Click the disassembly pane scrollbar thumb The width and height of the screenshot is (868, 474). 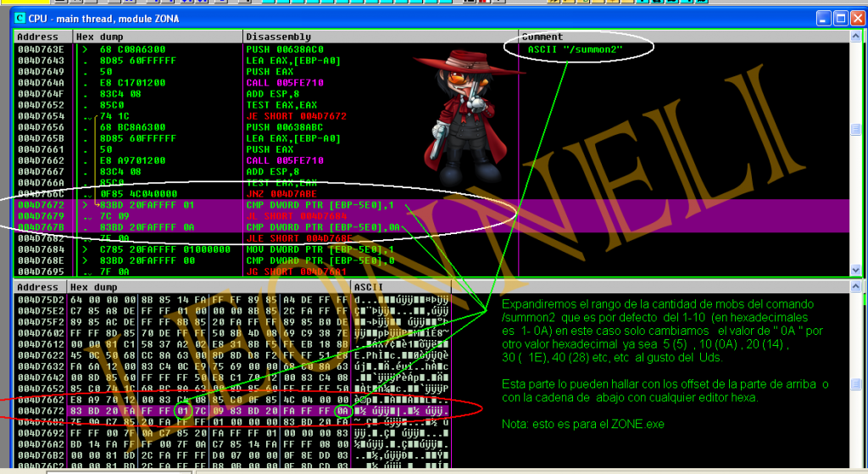pyautogui.click(x=855, y=130)
